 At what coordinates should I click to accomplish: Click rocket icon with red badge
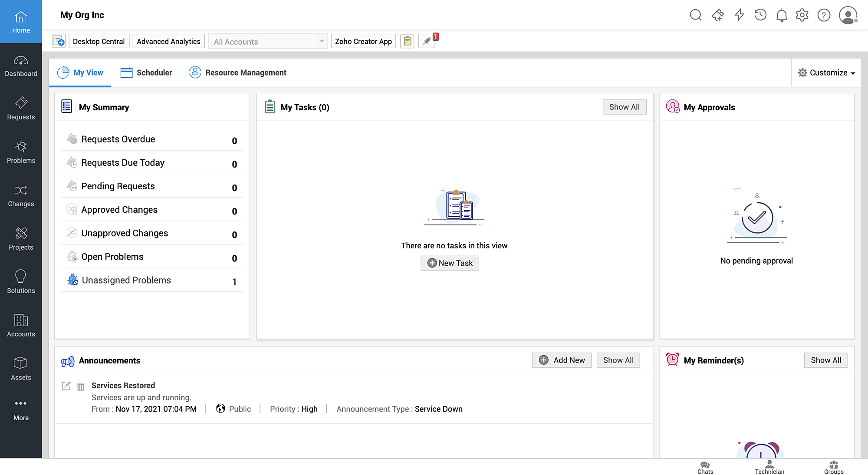point(427,41)
